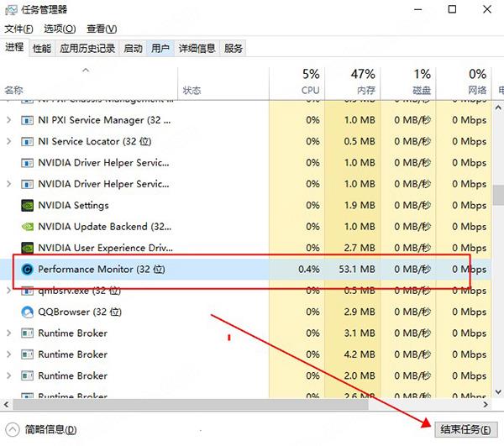Click the 2.9 MB memory value

pyautogui.click(x=360, y=312)
